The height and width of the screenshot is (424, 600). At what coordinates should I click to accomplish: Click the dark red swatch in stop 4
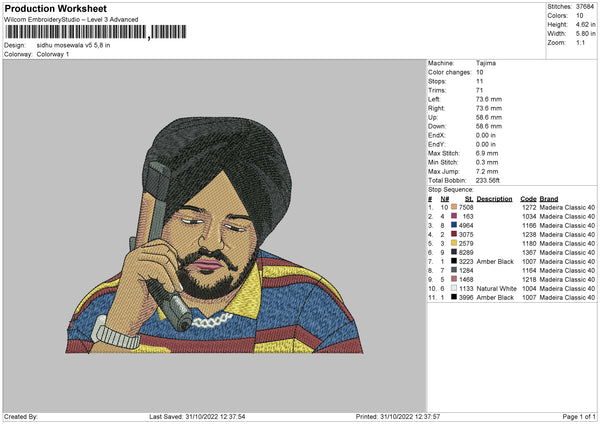point(454,234)
